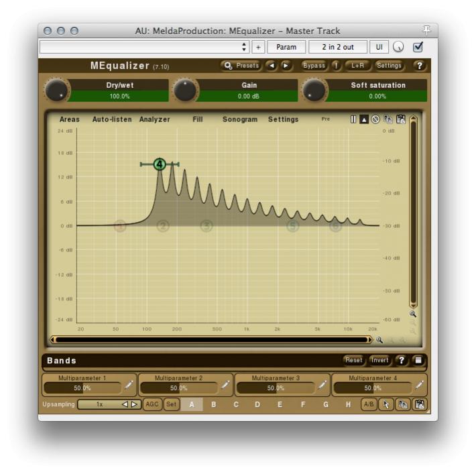Open the Upsampling 1x value selector
Screen dimensions: 476x474
100,404
